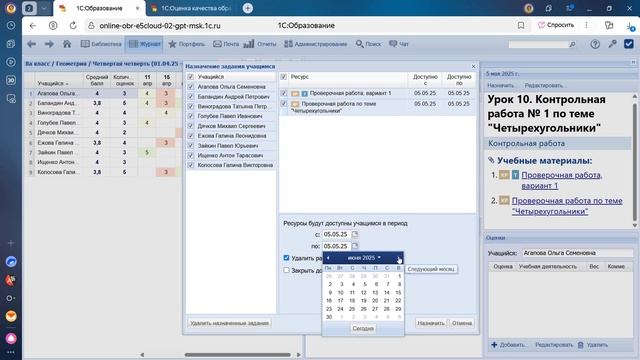The width and height of the screenshot is (640, 360).
Task: Open calendar picker for the 'по:' date
Action: (x=355, y=246)
